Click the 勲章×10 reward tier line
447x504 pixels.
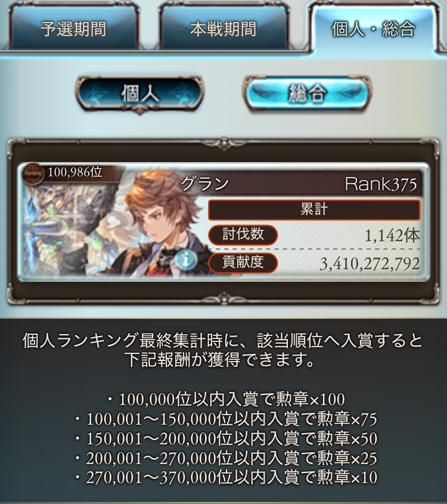pos(226,477)
